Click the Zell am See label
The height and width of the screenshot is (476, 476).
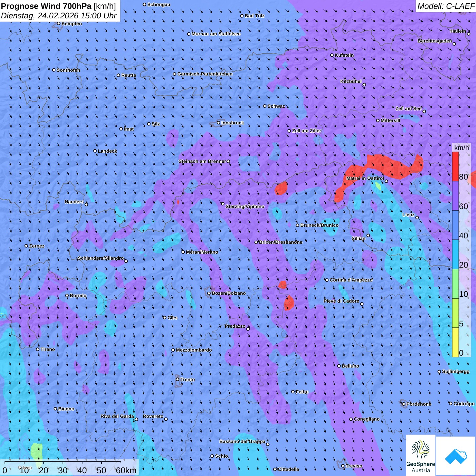408,108
